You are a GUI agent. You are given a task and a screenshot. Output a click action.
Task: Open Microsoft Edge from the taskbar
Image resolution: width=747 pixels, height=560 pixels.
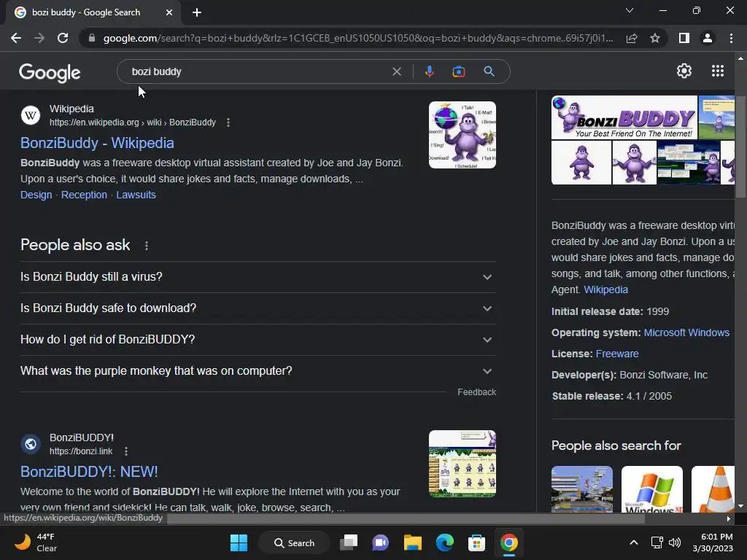444,542
